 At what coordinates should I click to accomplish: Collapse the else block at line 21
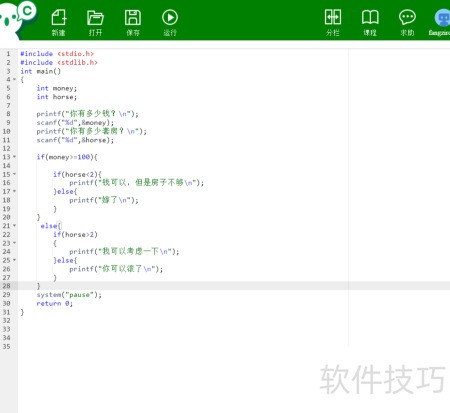click(x=14, y=226)
